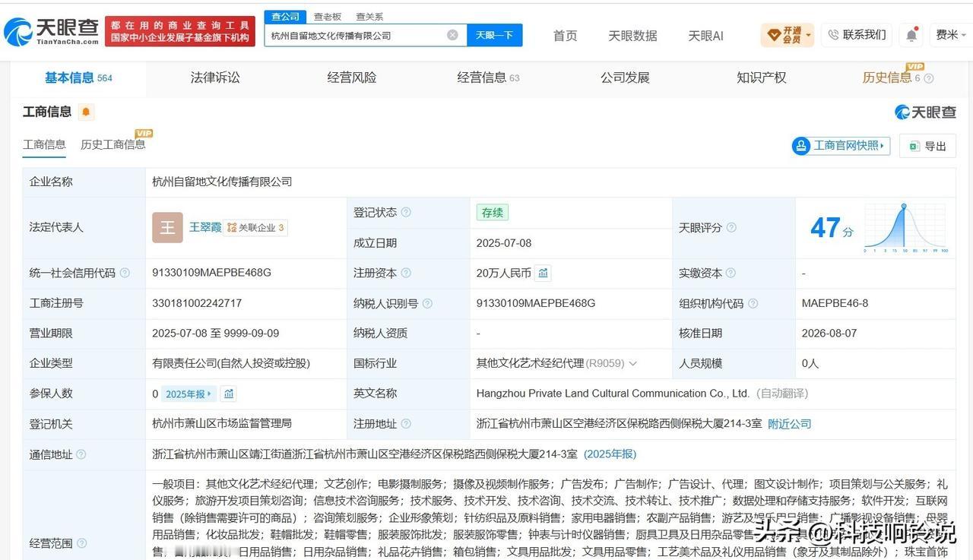This screenshot has width=973, height=560.
Task: Switch to the 历史信息 tab
Action: click(887, 78)
